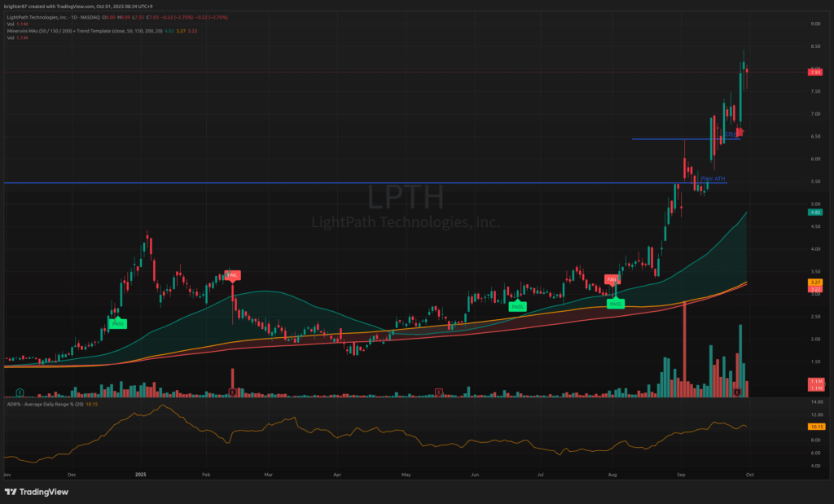This screenshot has height=504, width=834.
Task: Click the late-September earnings marker icon near the latest bars
Action: point(737,392)
